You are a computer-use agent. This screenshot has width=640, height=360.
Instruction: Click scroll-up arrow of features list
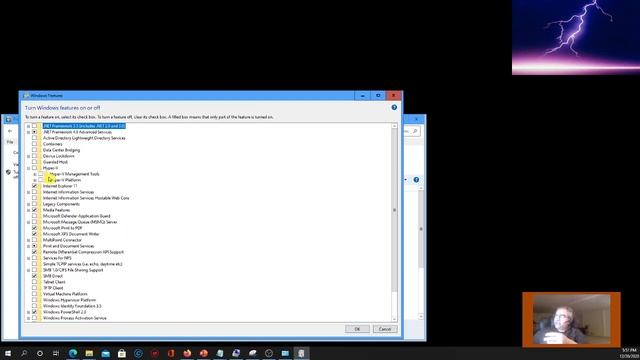pos(394,126)
